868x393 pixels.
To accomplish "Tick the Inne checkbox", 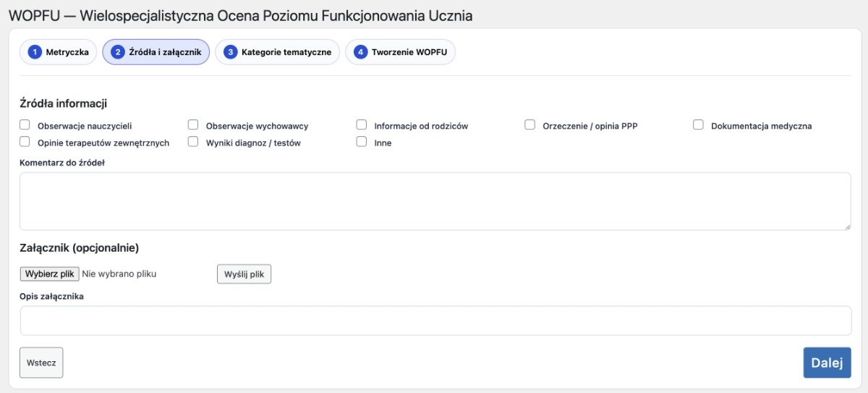I will point(362,143).
